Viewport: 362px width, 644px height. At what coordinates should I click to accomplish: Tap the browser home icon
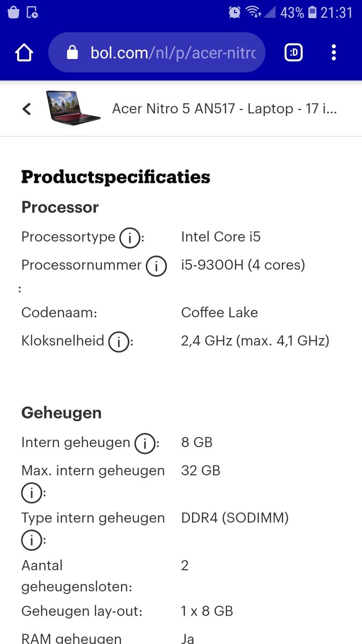(24, 53)
